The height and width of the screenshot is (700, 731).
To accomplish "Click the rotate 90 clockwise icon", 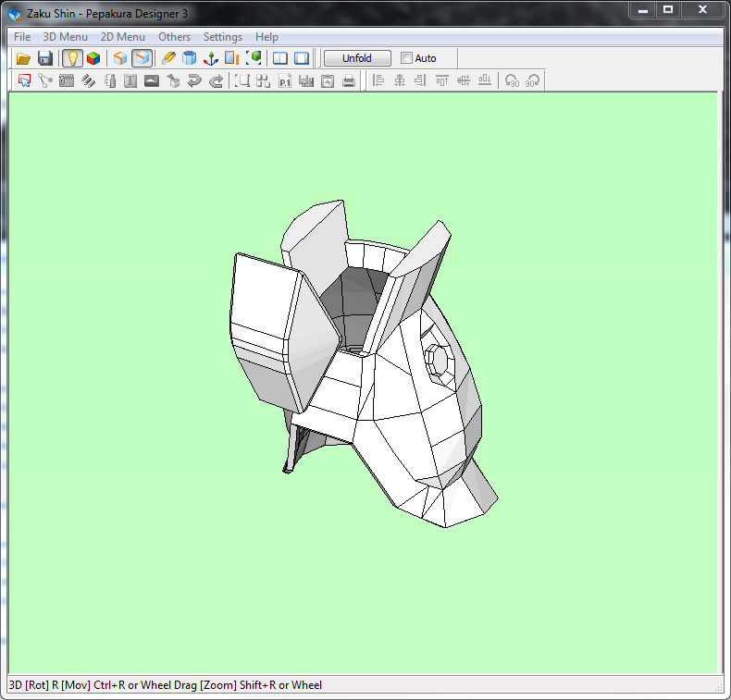I will [532, 80].
